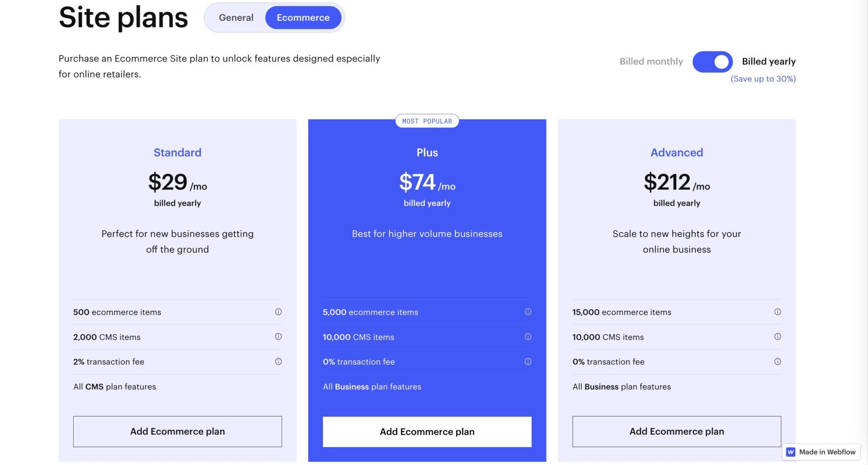Click the $212 /mo price
The width and height of the screenshot is (868, 465).
tap(677, 182)
